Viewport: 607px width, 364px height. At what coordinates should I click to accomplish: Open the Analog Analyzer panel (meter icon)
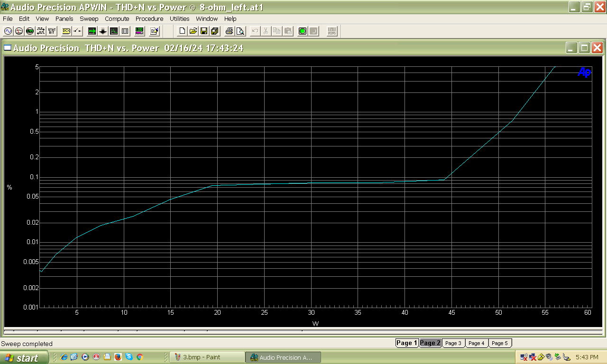coord(19,31)
